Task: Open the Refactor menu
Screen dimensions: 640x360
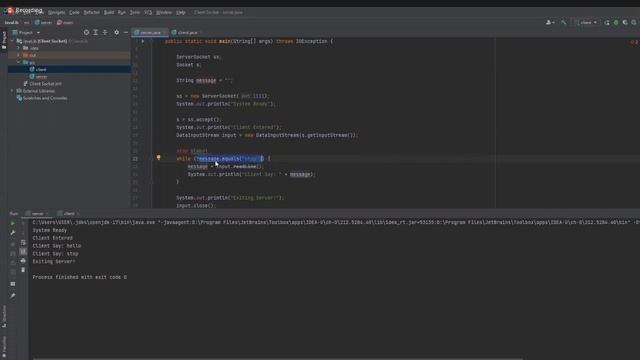Action: 91,13
